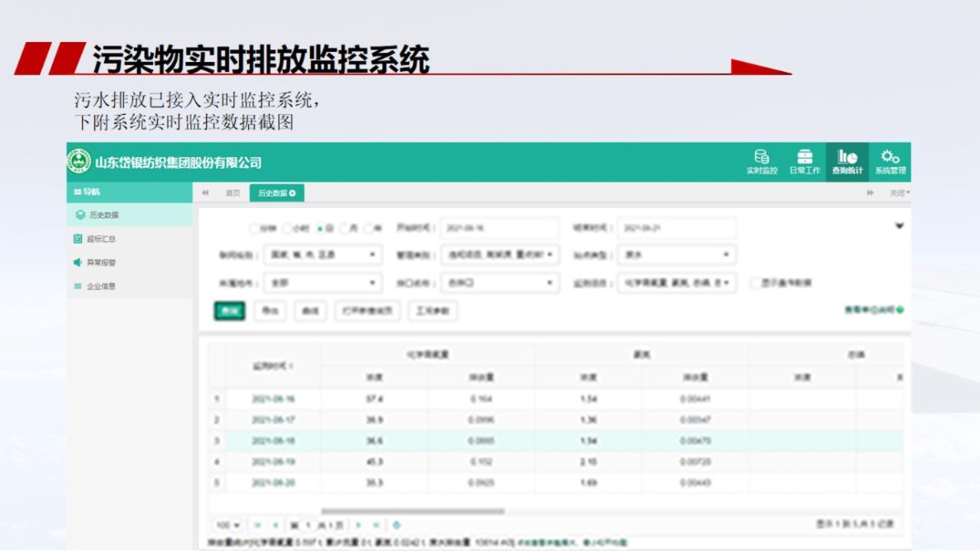Viewport: 980px width, 551px height.
Task: Click the 2021-08-20 date cell
Action: pyautogui.click(x=273, y=483)
